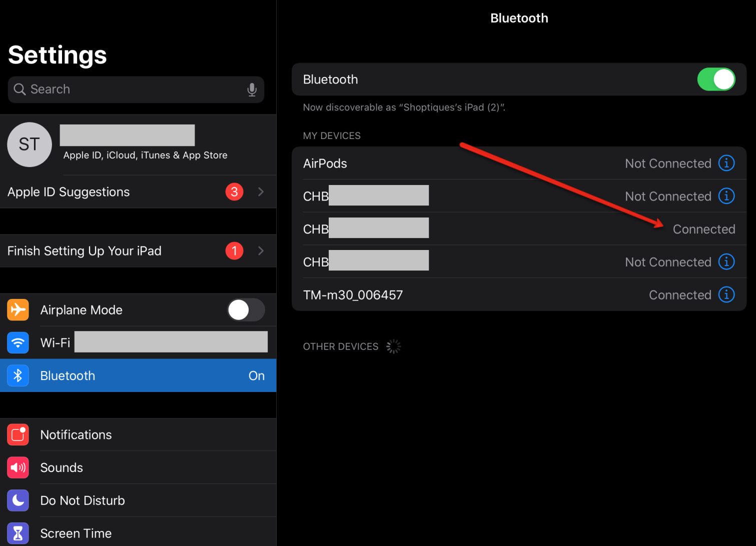The image size is (756, 546).
Task: Enable Airplane Mode switch
Action: pyautogui.click(x=246, y=310)
